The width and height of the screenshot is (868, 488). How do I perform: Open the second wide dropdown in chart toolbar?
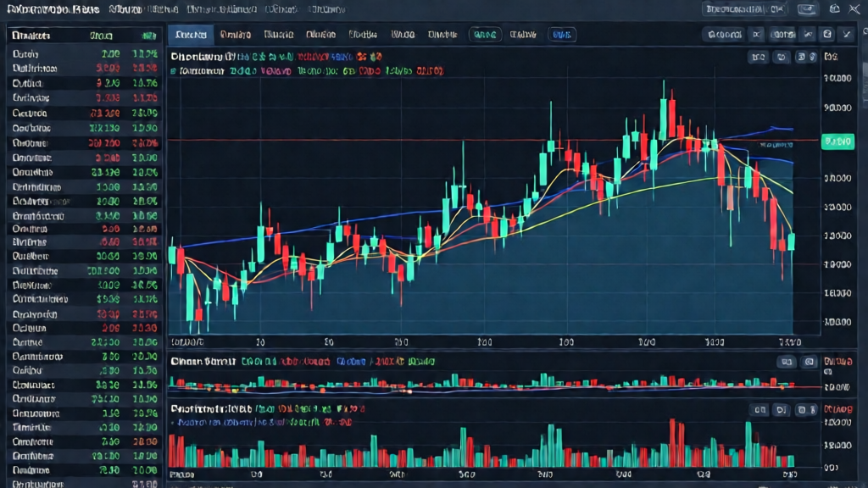pyautogui.click(x=782, y=34)
